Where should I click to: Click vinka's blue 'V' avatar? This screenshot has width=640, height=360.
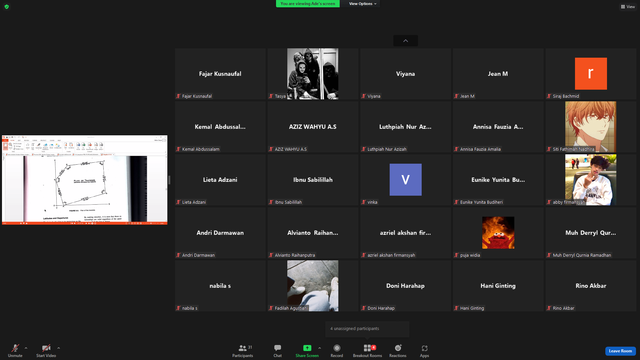(x=405, y=180)
